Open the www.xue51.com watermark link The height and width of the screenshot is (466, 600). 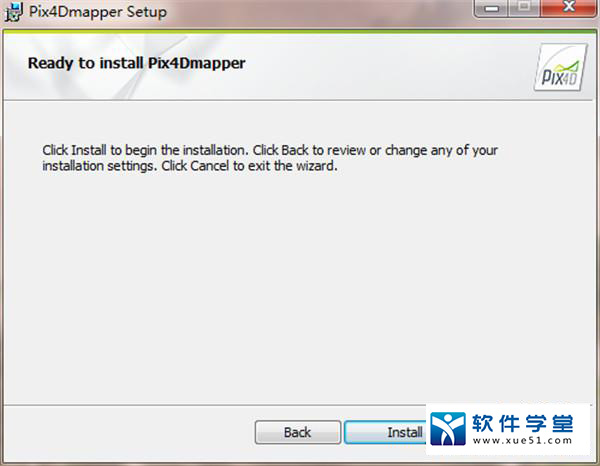pyautogui.click(x=522, y=441)
